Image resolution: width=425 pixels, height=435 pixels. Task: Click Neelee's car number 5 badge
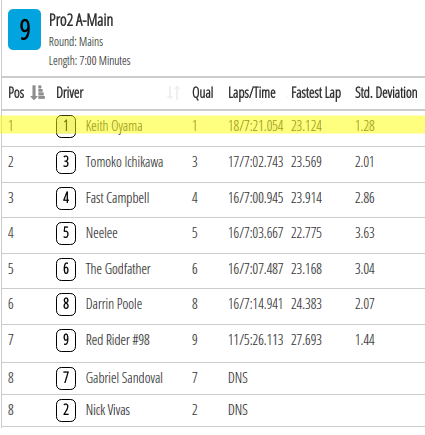tap(66, 233)
